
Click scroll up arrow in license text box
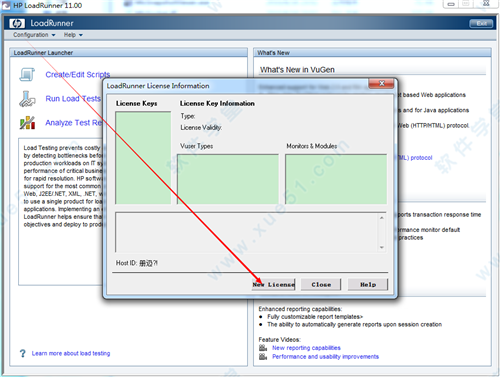click(x=382, y=218)
